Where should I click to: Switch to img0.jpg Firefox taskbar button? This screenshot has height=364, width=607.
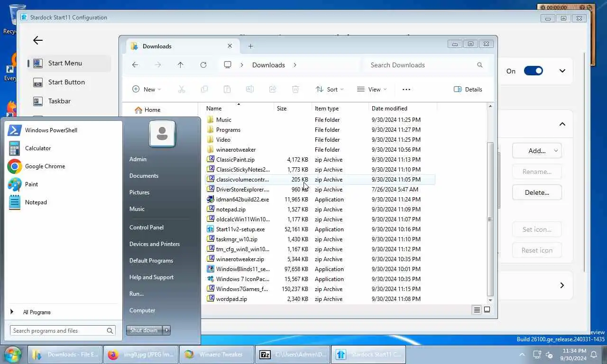click(x=140, y=355)
